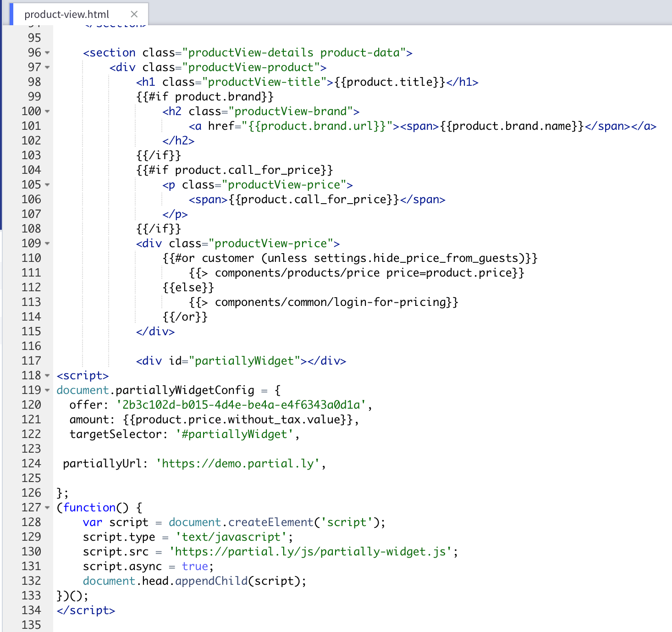Close the product-view.html tab
This screenshot has height=632, width=672.
pyautogui.click(x=134, y=14)
